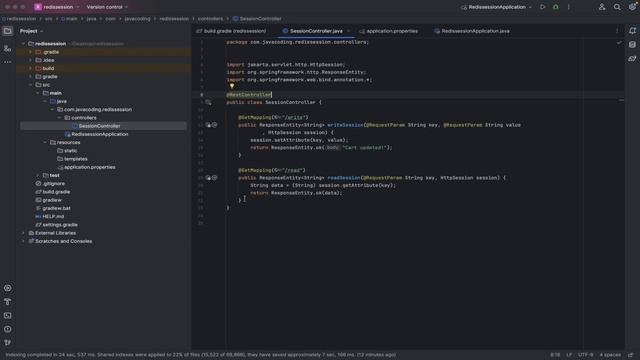Open the Build hammer tool window

7,302
